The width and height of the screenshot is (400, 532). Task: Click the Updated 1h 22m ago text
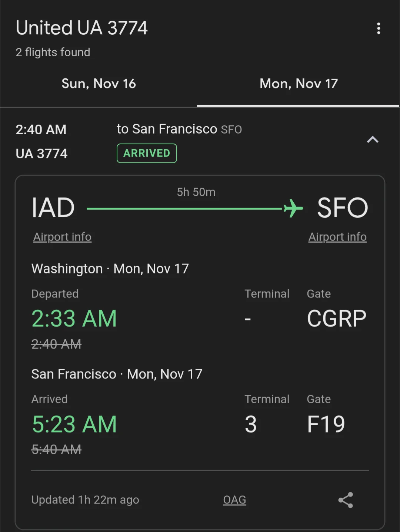click(85, 500)
